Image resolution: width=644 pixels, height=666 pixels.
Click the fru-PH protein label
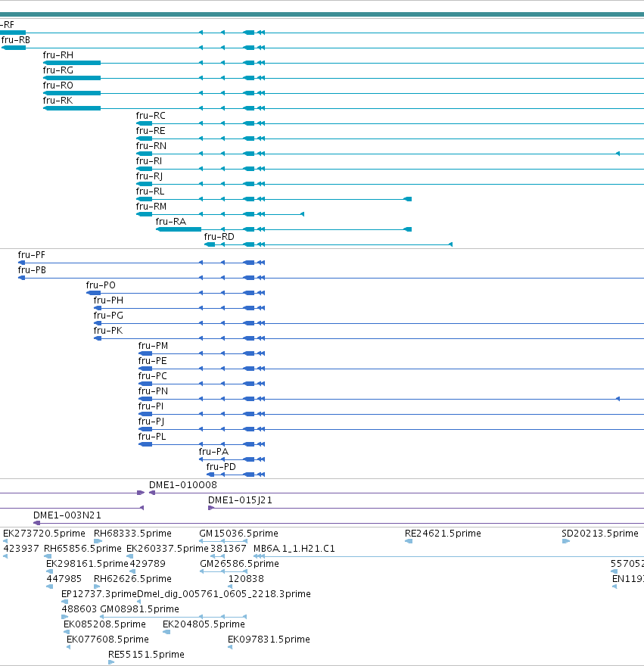coord(109,300)
